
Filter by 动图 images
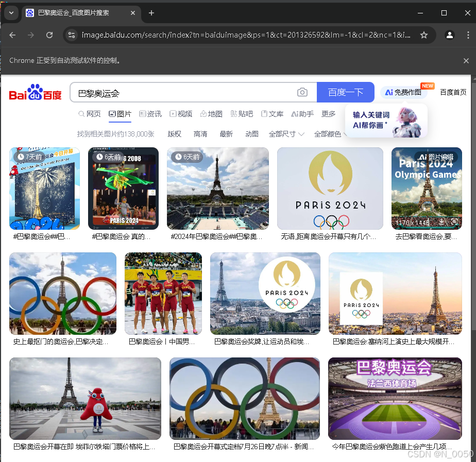252,134
